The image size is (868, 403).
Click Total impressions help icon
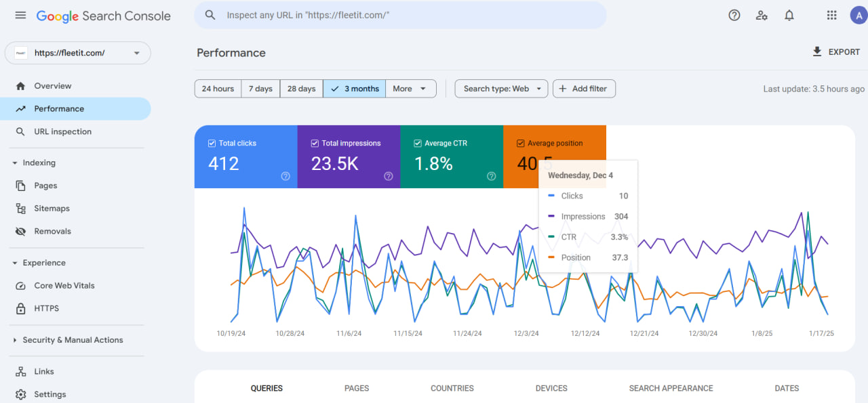389,176
